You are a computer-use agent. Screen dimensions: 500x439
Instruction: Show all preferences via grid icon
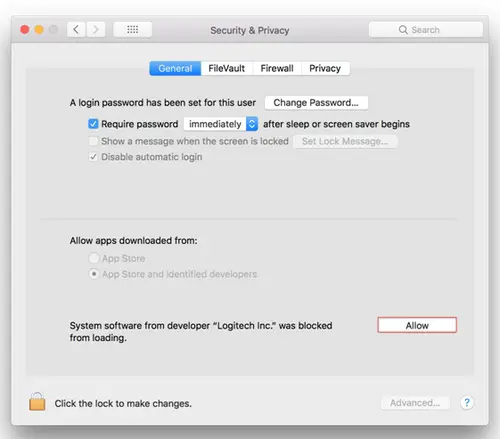(133, 30)
